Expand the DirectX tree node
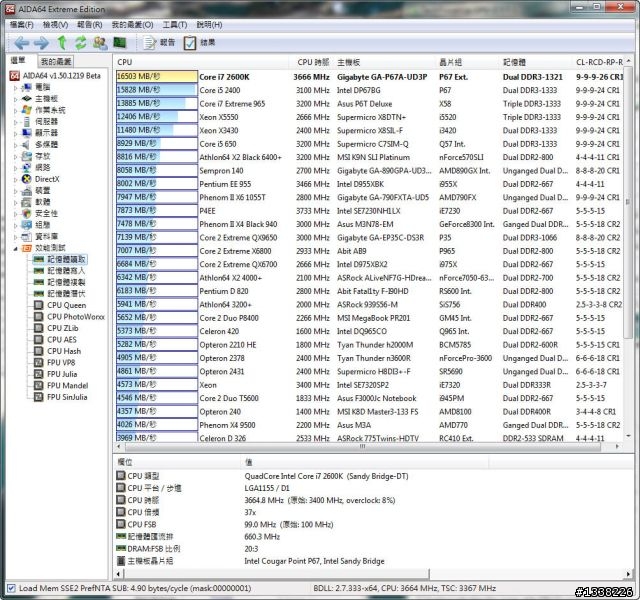 16,179
